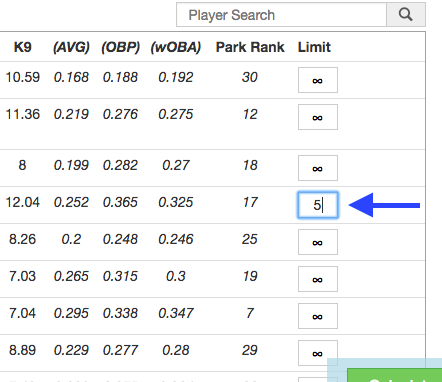This screenshot has width=442, height=382.
Task: Select the K9 value 8.26
Action: tap(22, 239)
